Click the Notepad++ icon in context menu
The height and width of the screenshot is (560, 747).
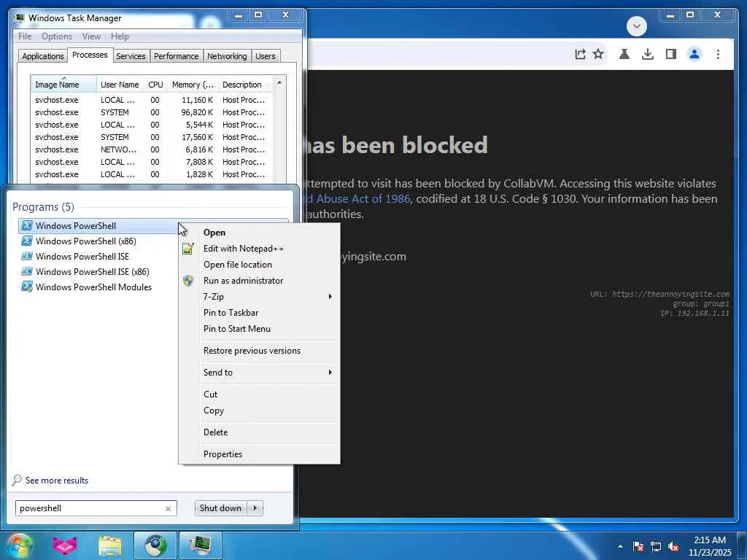(188, 249)
